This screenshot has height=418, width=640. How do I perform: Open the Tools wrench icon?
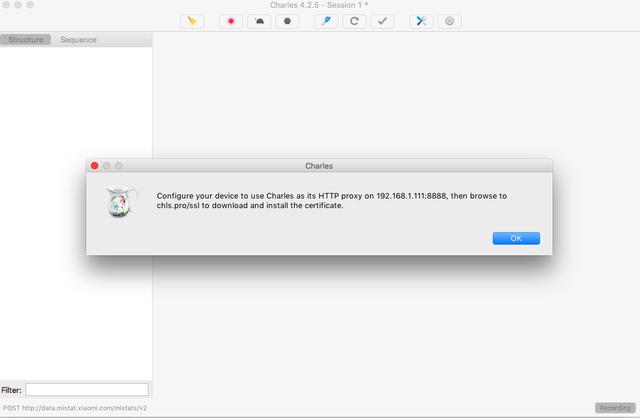point(421,21)
